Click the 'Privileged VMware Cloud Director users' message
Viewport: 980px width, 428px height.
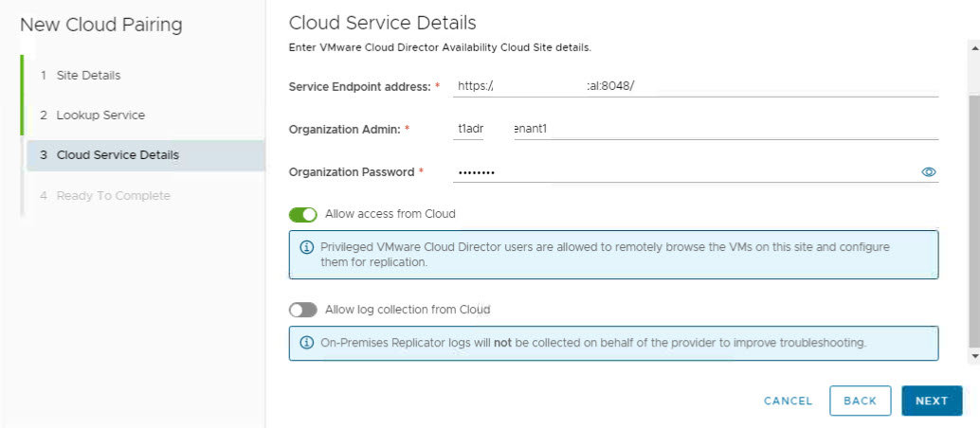click(x=605, y=255)
